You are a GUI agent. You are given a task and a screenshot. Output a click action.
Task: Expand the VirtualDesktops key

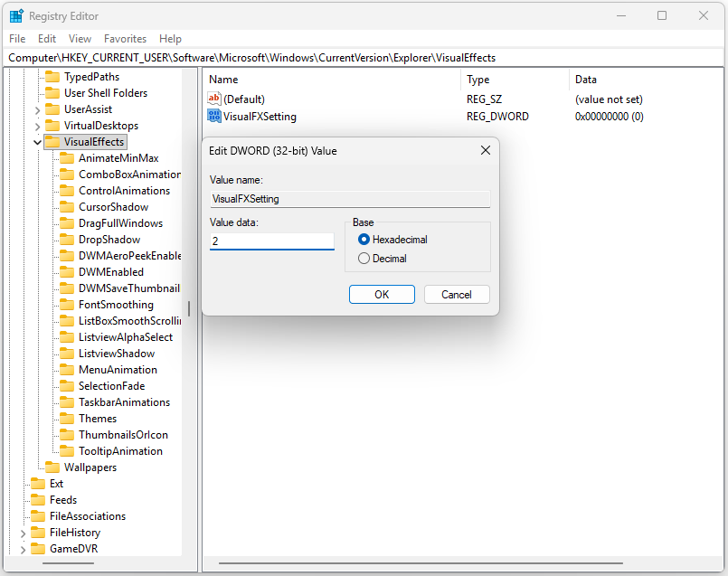click(38, 127)
